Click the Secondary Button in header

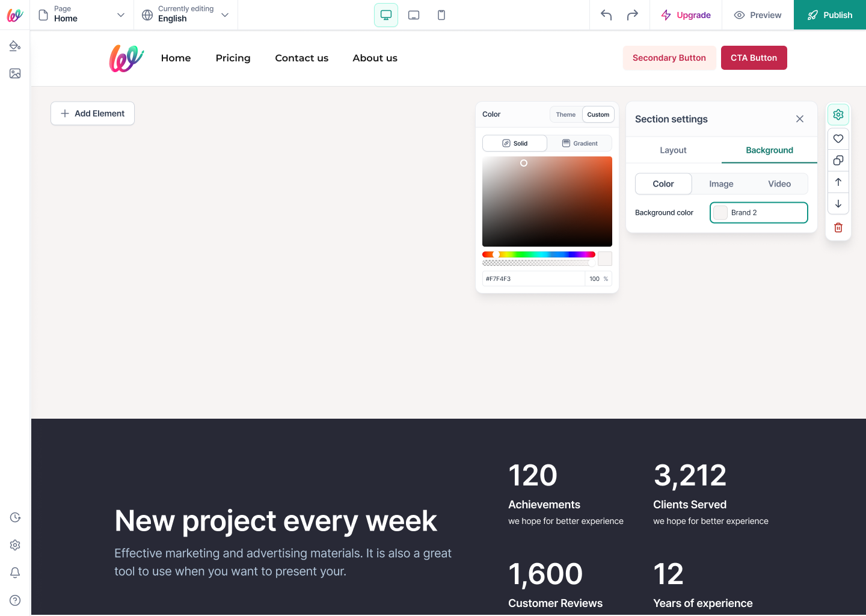click(x=669, y=58)
